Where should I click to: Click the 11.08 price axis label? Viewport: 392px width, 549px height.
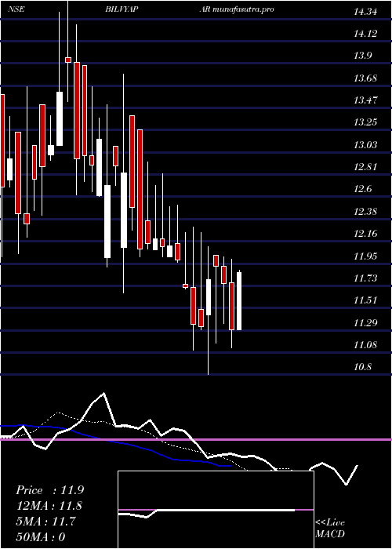pos(365,345)
